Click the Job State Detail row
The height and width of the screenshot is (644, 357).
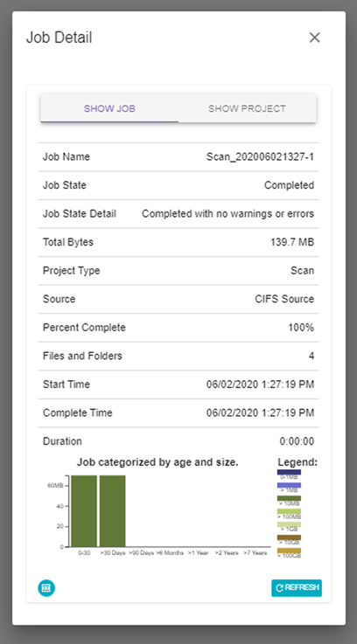(178, 214)
